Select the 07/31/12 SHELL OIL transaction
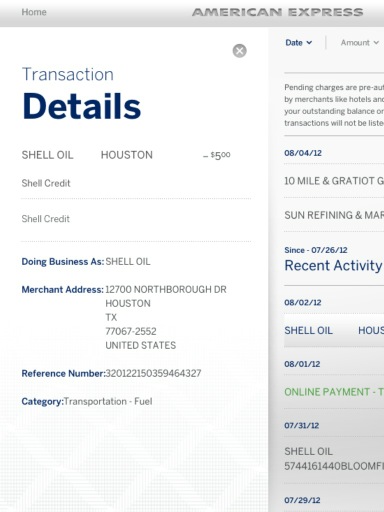384x512 pixels. [x=334, y=458]
